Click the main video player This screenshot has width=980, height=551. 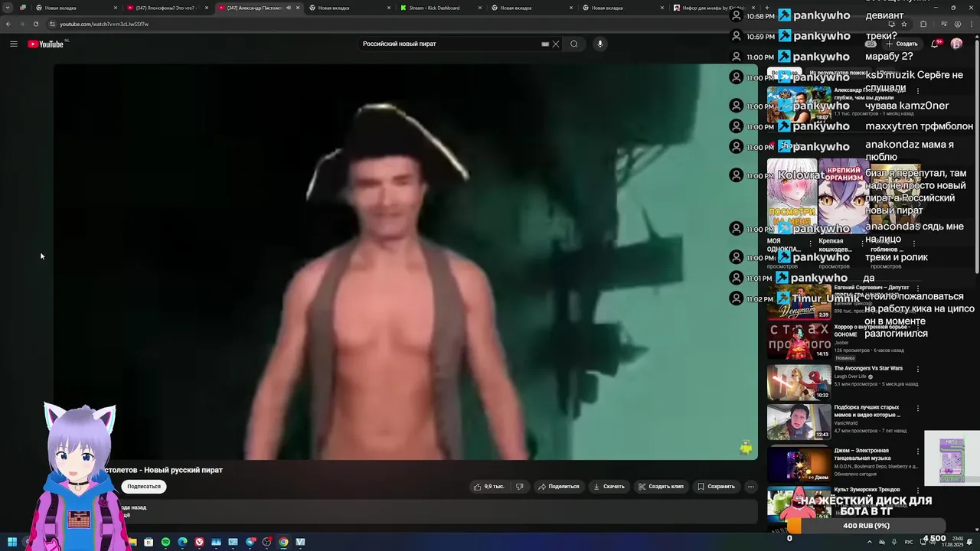(x=406, y=262)
